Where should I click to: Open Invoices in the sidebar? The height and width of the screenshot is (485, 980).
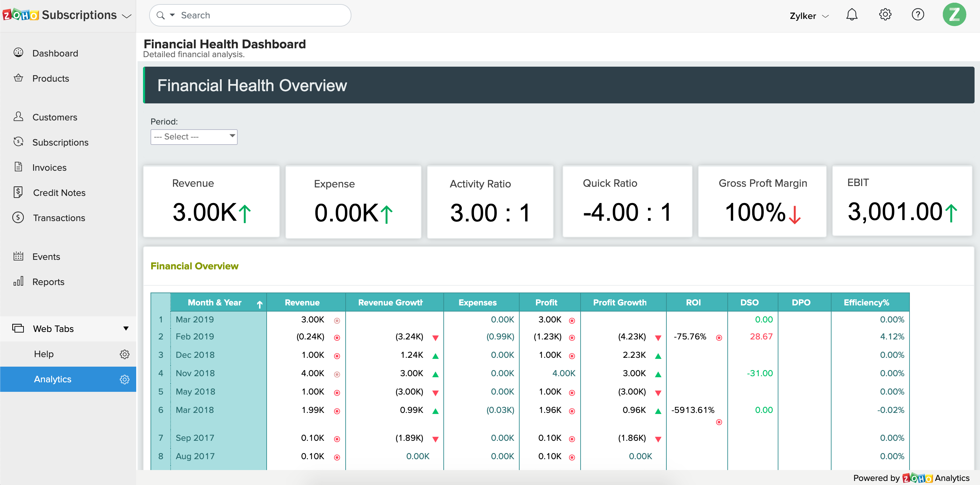(49, 168)
